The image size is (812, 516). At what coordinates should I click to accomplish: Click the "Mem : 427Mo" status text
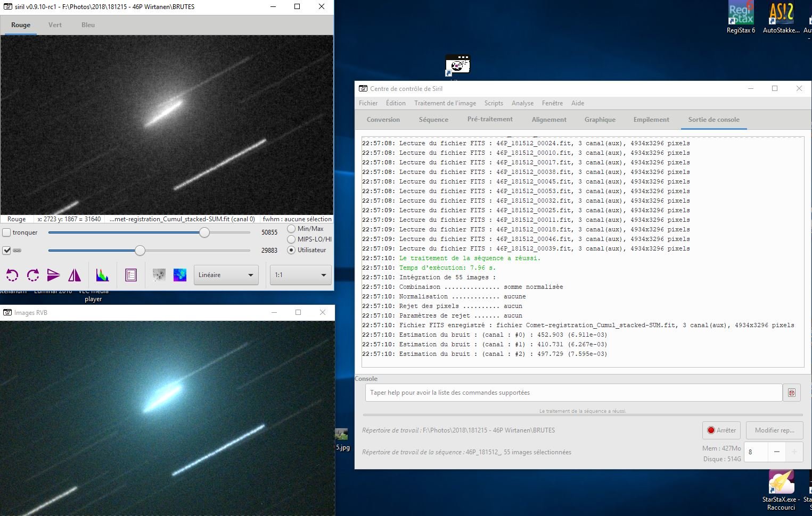[x=721, y=448]
